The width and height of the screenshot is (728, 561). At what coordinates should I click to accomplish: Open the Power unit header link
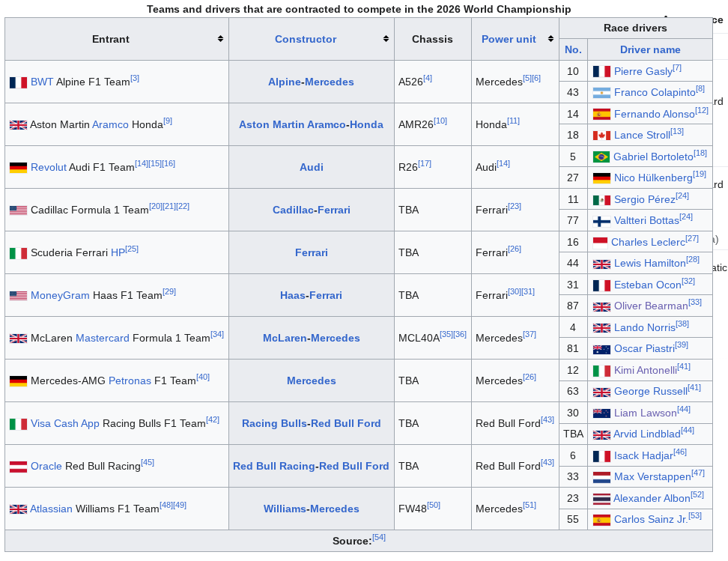509,39
